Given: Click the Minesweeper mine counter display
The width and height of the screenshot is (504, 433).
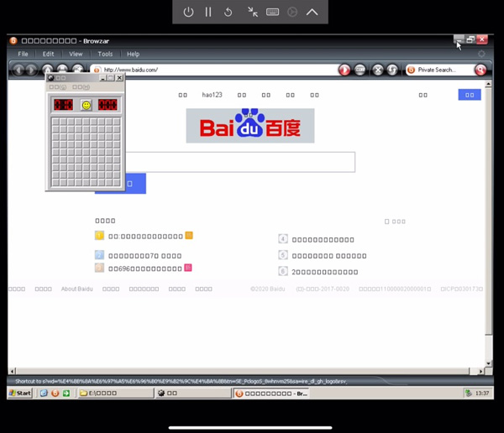Looking at the screenshot, I should [64, 105].
